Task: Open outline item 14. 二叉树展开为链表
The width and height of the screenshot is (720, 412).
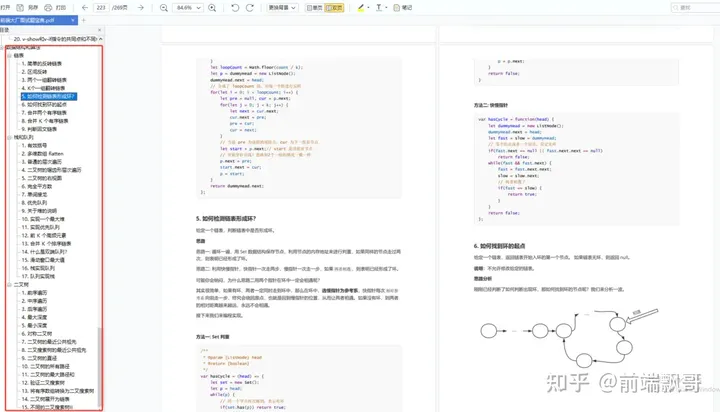Action: [45, 399]
